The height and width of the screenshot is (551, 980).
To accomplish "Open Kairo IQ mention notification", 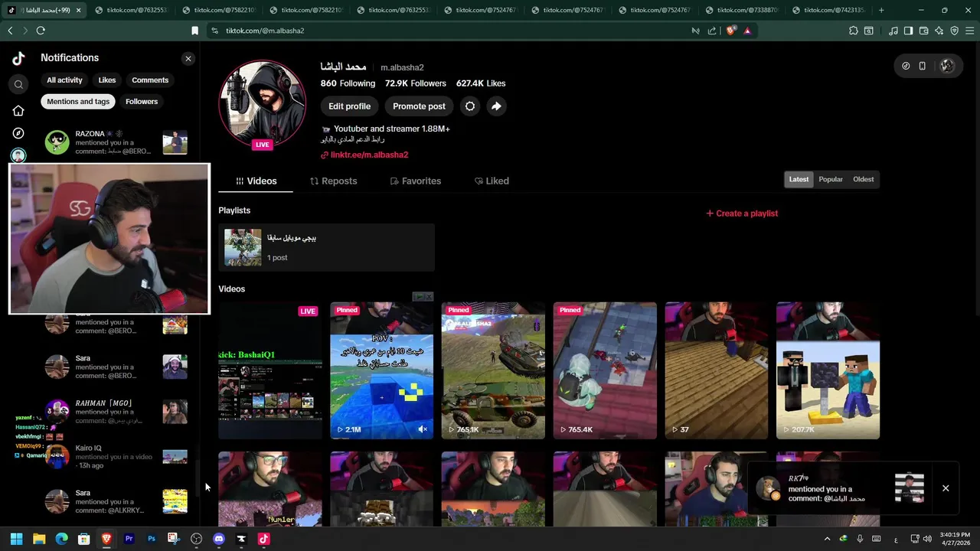I will (x=116, y=457).
